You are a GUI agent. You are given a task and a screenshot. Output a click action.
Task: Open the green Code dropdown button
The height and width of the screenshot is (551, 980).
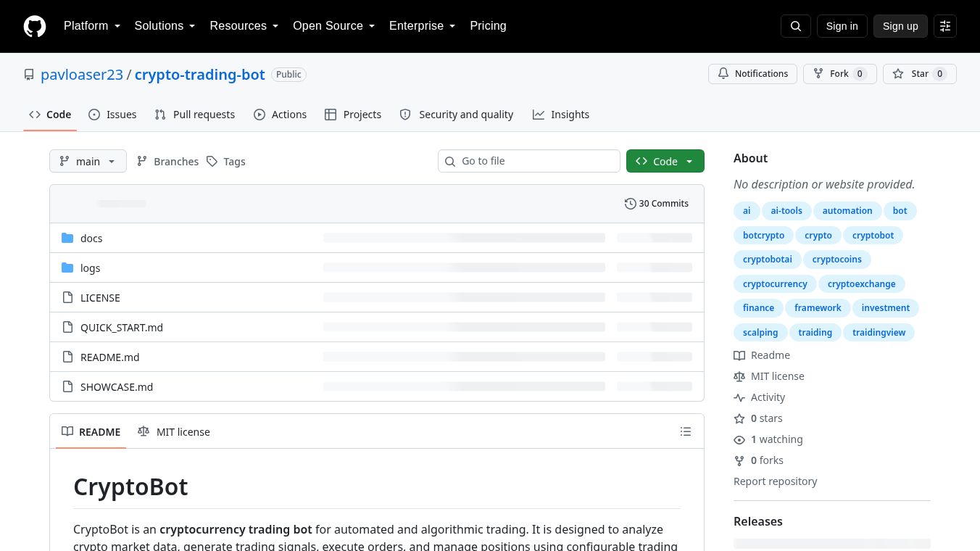pyautogui.click(x=665, y=161)
